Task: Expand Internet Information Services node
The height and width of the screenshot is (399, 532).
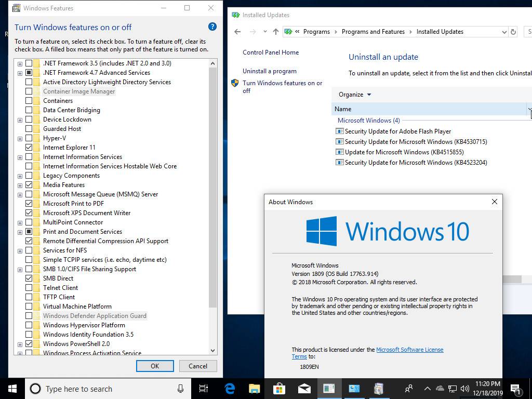Action: (x=20, y=157)
